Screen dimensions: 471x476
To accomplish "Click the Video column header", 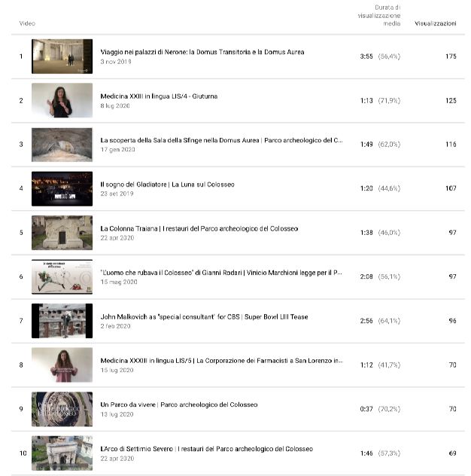I will pos(27,23).
